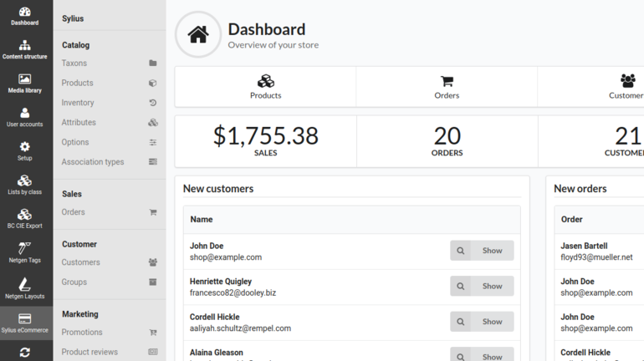Open BC CIE Export icon
644x361 pixels.
(25, 219)
